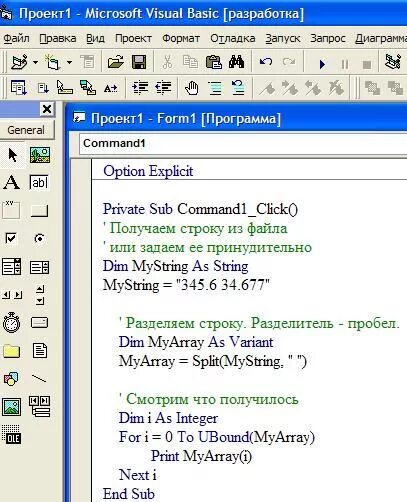Select the General tab in toolbox
This screenshot has width=407, height=502.
click(26, 130)
